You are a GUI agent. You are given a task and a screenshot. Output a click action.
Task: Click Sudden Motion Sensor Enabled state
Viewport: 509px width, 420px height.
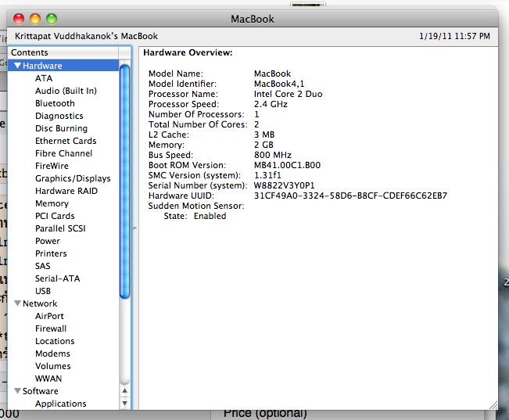[x=210, y=216]
